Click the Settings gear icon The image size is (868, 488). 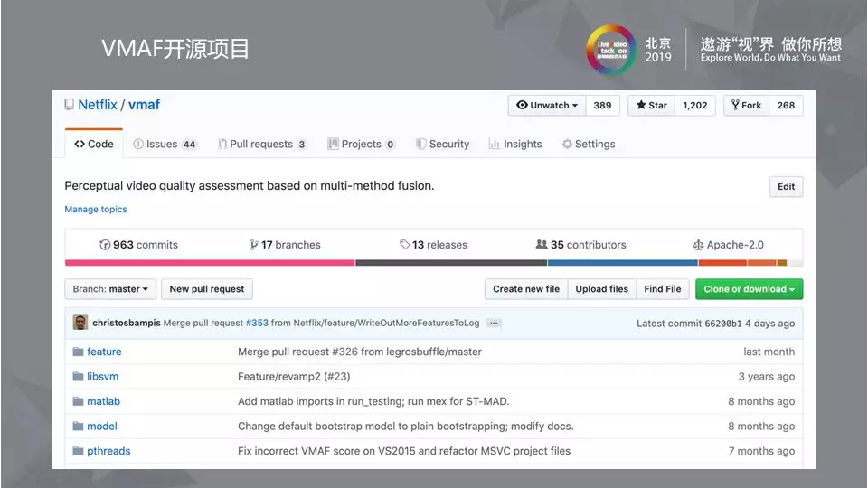[x=567, y=144]
